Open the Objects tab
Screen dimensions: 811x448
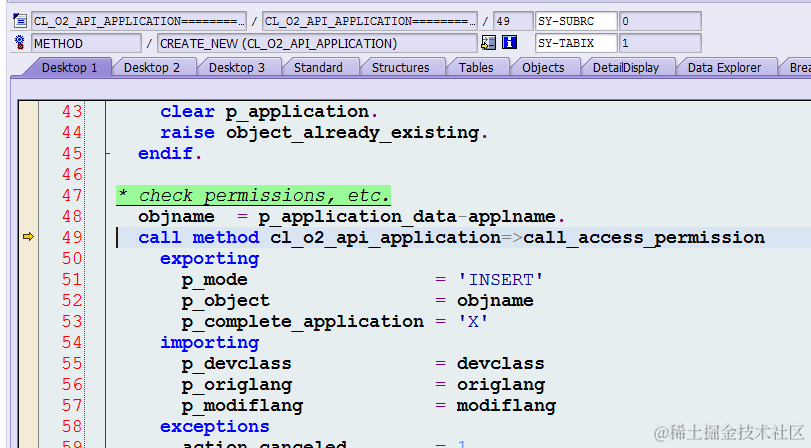(x=543, y=68)
